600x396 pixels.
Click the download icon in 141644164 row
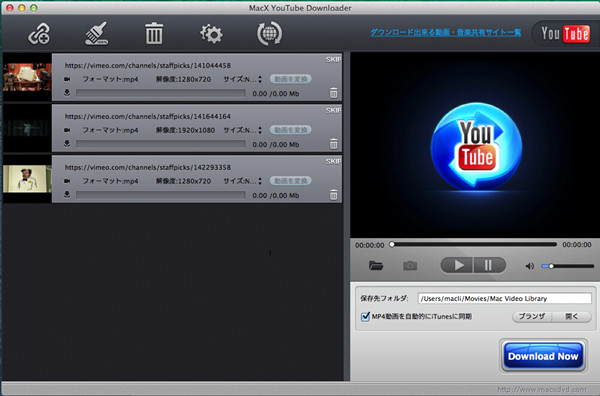[67, 143]
